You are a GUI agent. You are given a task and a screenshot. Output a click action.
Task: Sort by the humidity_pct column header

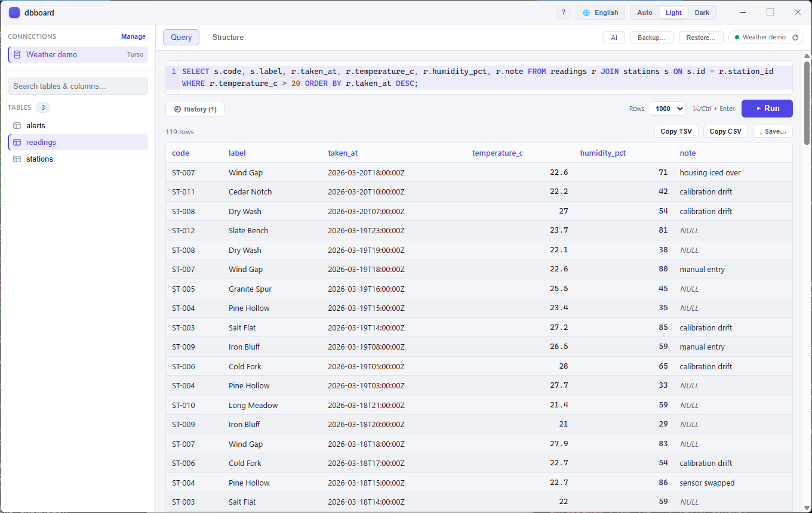[x=603, y=153]
